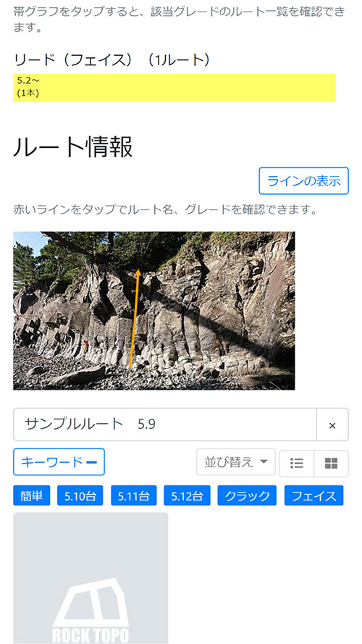The width and height of the screenshot is (362, 644).
Task: Switch to grid view icon
Action: pos(331,464)
